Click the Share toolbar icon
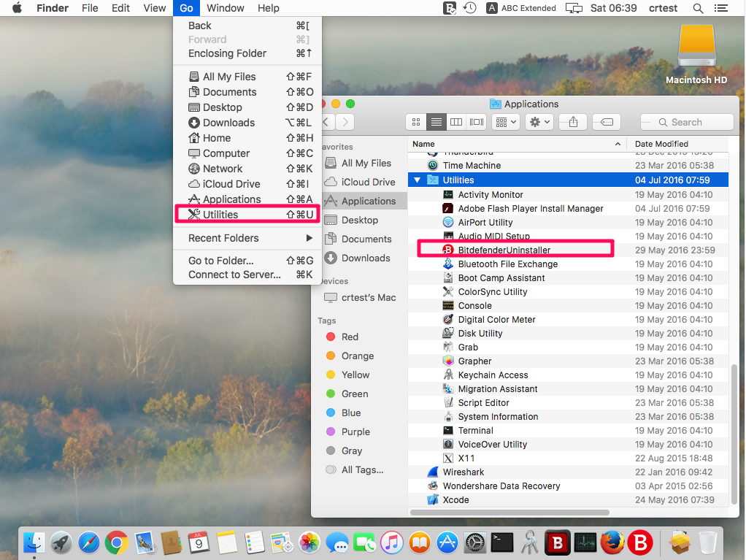 click(572, 122)
